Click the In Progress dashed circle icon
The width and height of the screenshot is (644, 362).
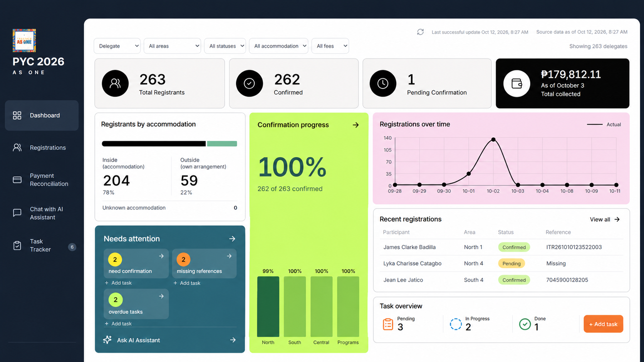(456, 324)
